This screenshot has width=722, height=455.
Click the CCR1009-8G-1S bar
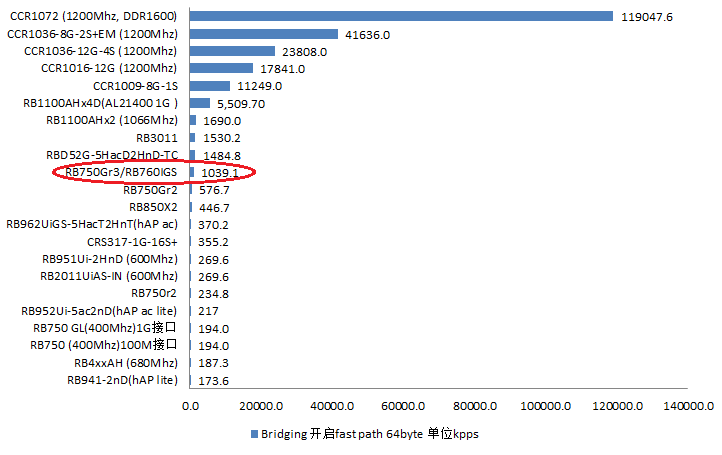pos(210,86)
